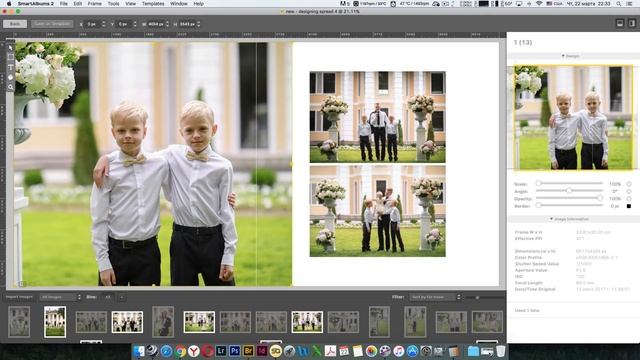Toggle the bottom panel view icon
The height and width of the screenshot is (360, 640).
620,24
